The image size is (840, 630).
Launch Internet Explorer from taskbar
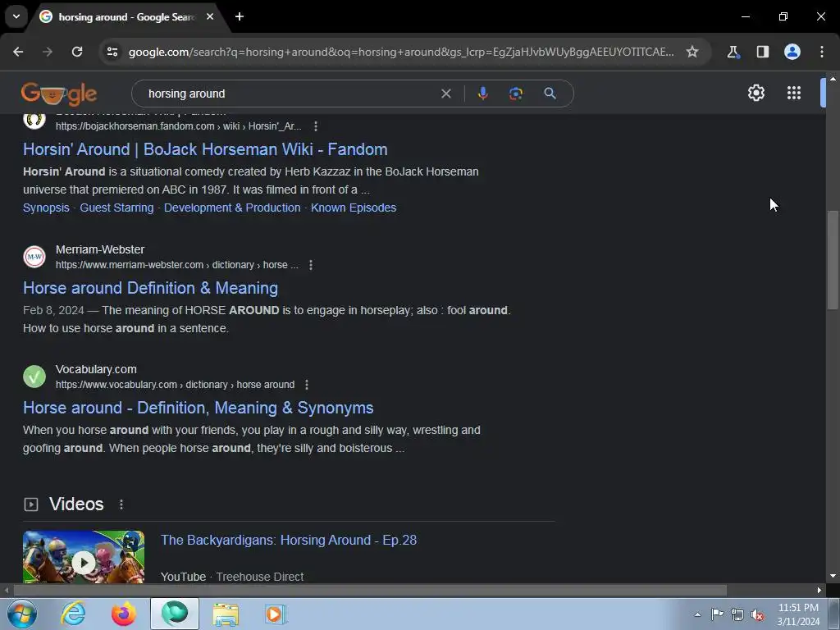click(73, 614)
